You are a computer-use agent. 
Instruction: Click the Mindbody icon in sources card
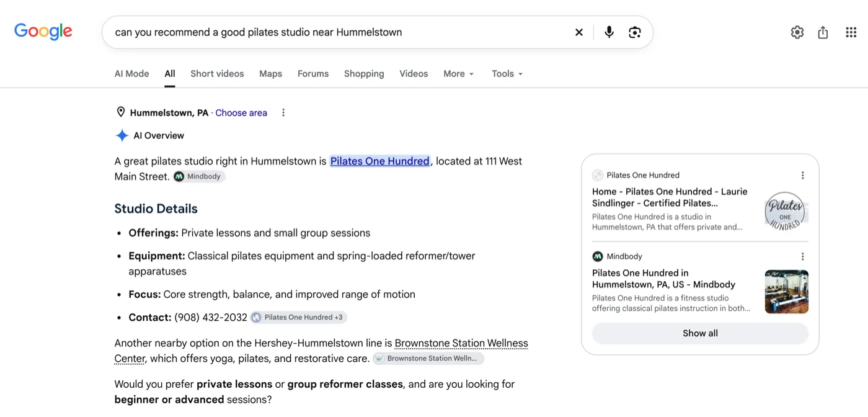(598, 256)
